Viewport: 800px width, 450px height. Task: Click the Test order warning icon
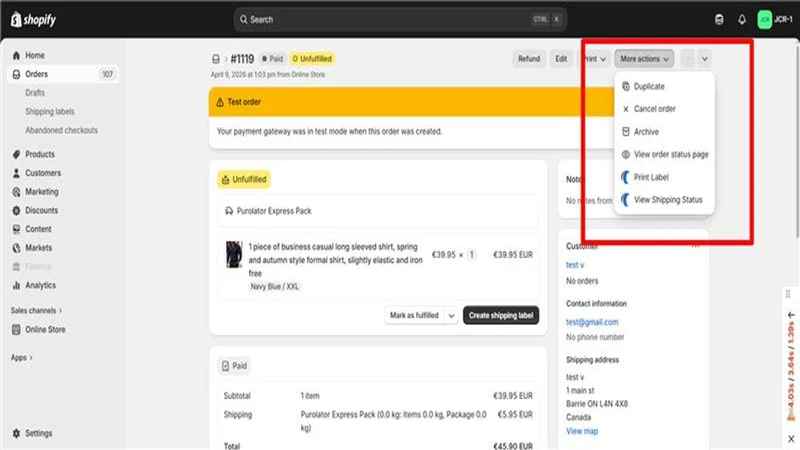[x=220, y=102]
